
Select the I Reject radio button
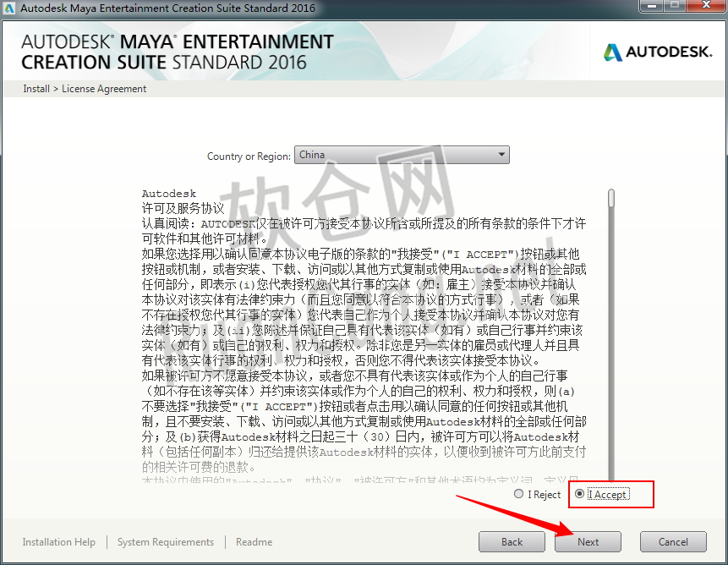point(519,494)
